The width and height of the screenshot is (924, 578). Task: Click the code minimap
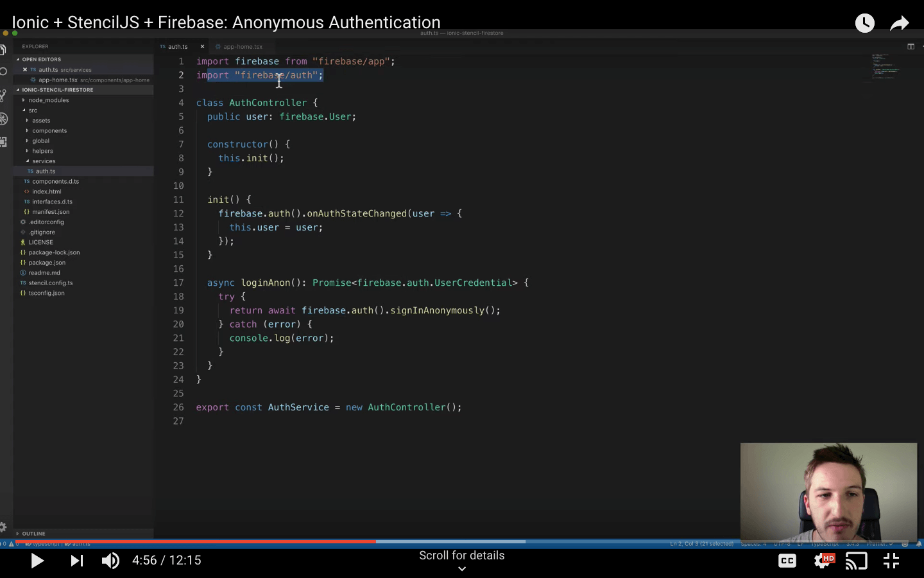tap(886, 66)
